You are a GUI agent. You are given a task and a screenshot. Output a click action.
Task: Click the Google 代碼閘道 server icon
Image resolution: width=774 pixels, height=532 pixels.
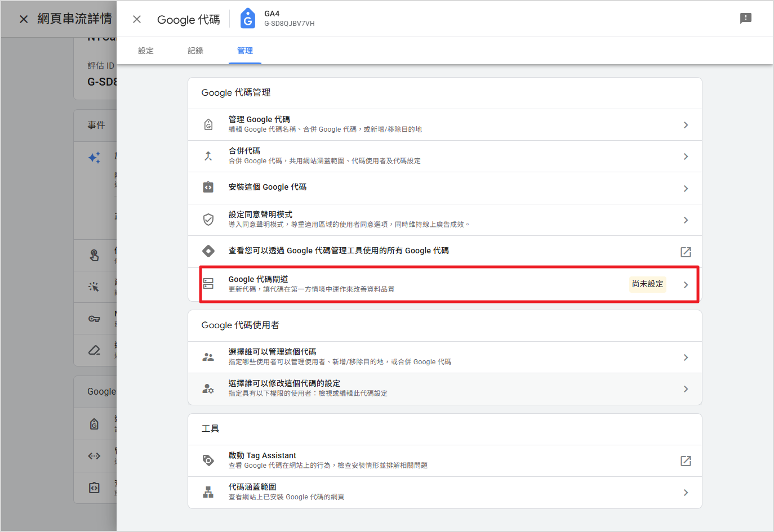click(x=208, y=283)
